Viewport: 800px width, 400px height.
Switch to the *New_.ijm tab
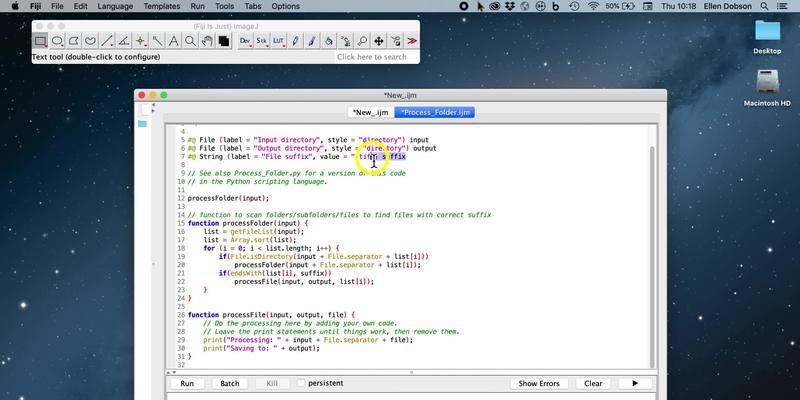[370, 112]
